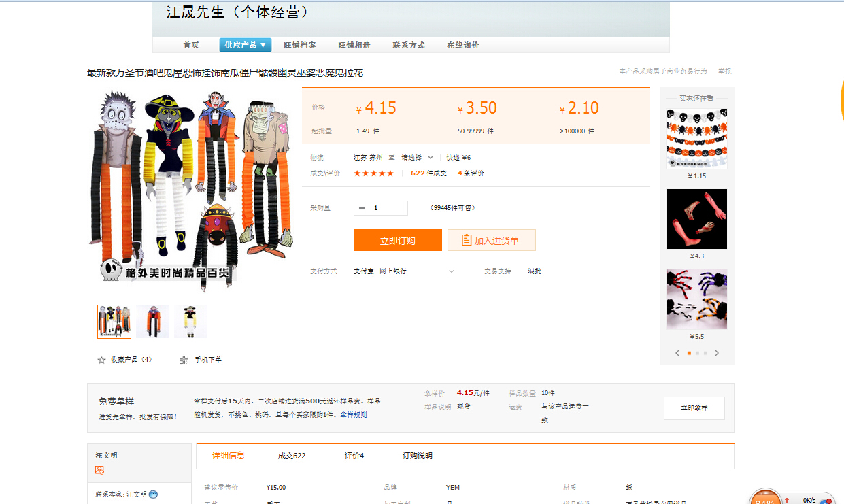The image size is (844, 504).
Task: Open the 供应产品 dropdown in navigation
Action: tap(245, 45)
